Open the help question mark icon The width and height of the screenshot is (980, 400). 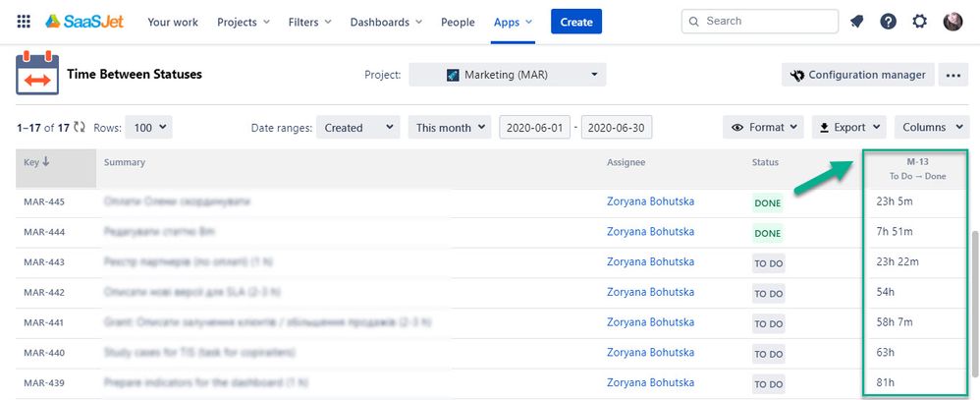[888, 22]
